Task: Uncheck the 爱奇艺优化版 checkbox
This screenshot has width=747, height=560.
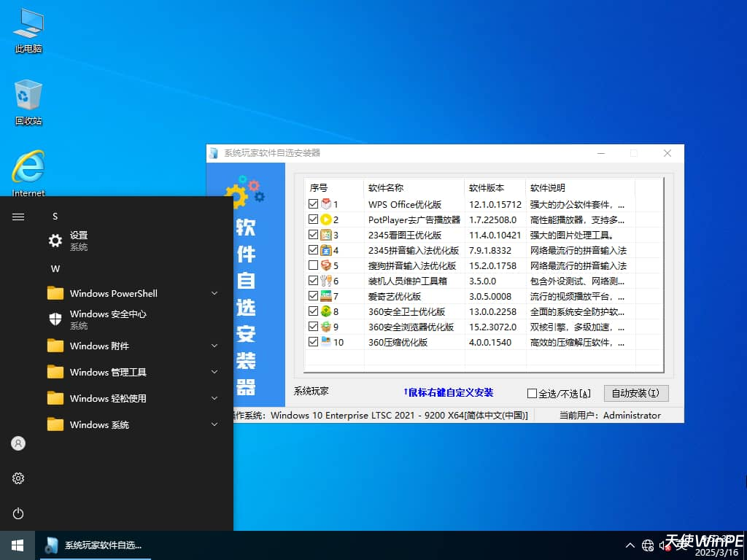Action: [313, 296]
